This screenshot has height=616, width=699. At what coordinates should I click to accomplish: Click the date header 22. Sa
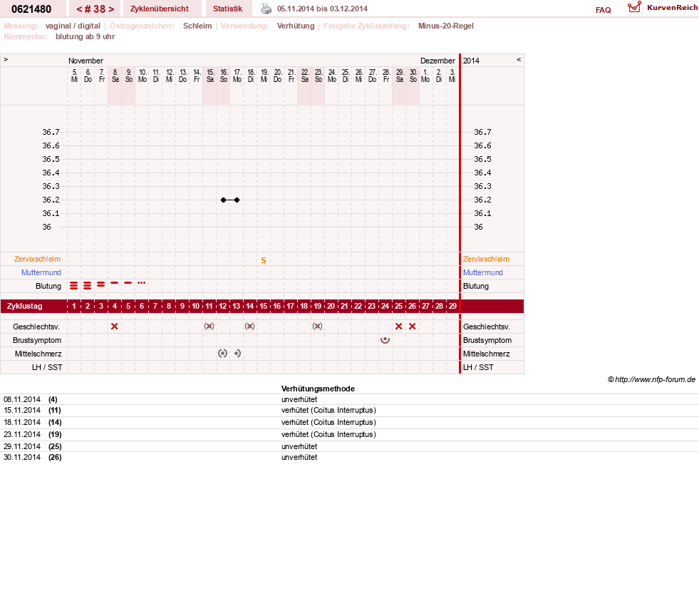click(x=305, y=76)
